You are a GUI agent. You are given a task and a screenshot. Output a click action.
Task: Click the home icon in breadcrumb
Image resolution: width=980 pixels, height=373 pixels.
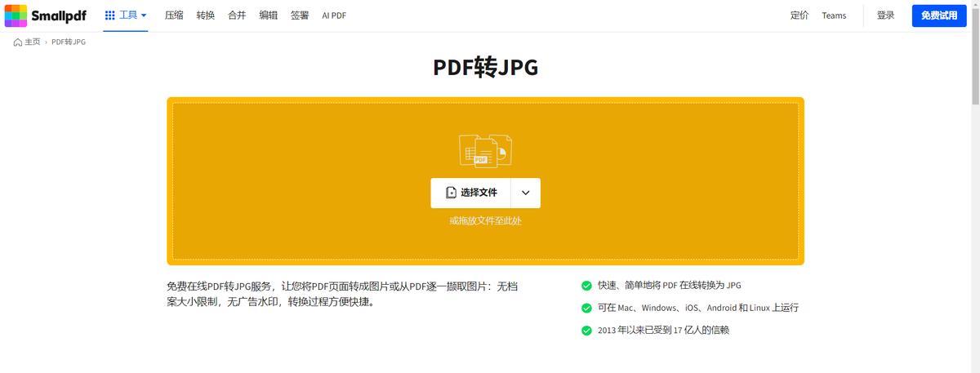tap(18, 42)
